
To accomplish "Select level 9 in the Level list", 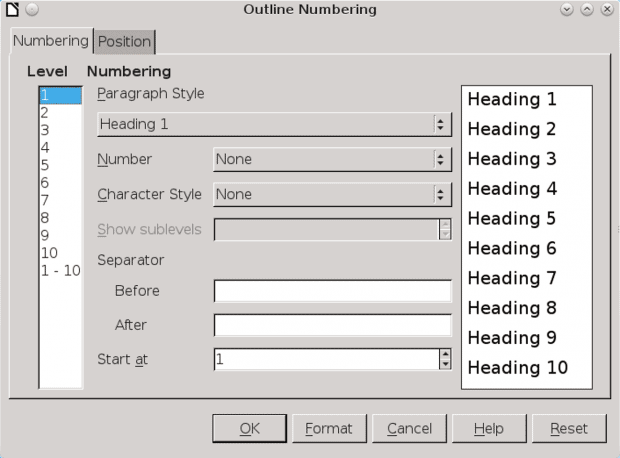I will [x=61, y=235].
